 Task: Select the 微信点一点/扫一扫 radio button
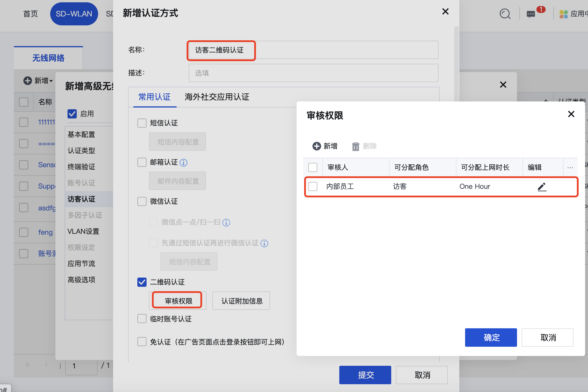point(153,222)
